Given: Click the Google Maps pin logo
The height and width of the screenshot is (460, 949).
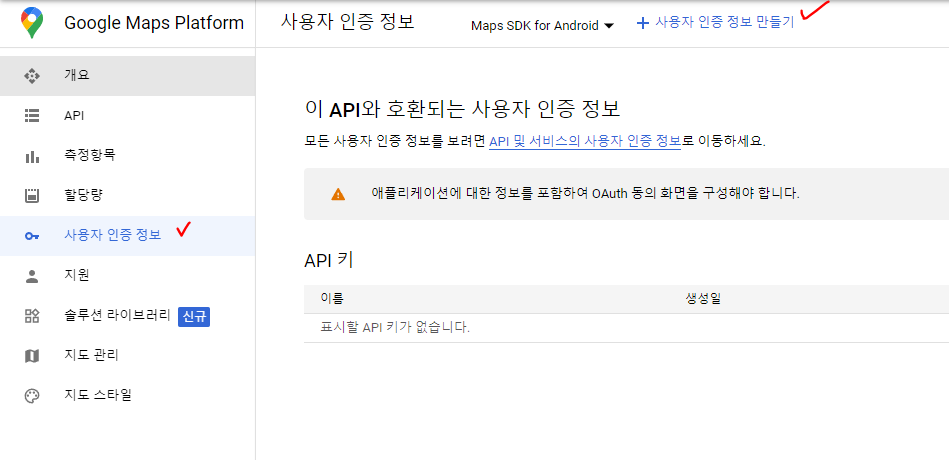Looking at the screenshot, I should 31,24.
